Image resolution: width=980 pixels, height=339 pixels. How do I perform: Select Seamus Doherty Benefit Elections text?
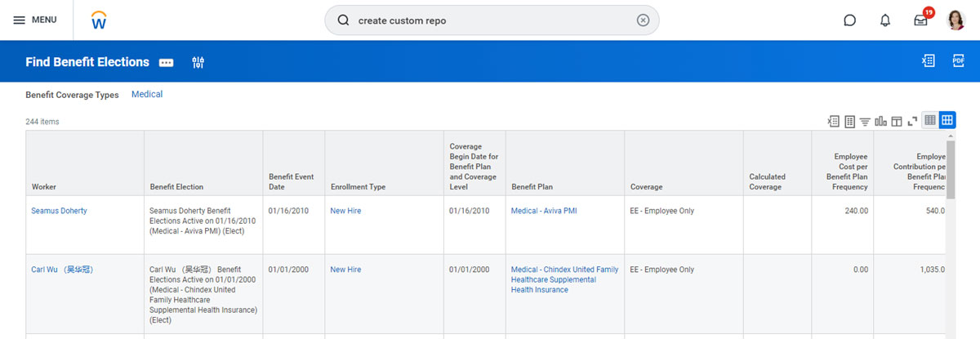click(203, 221)
